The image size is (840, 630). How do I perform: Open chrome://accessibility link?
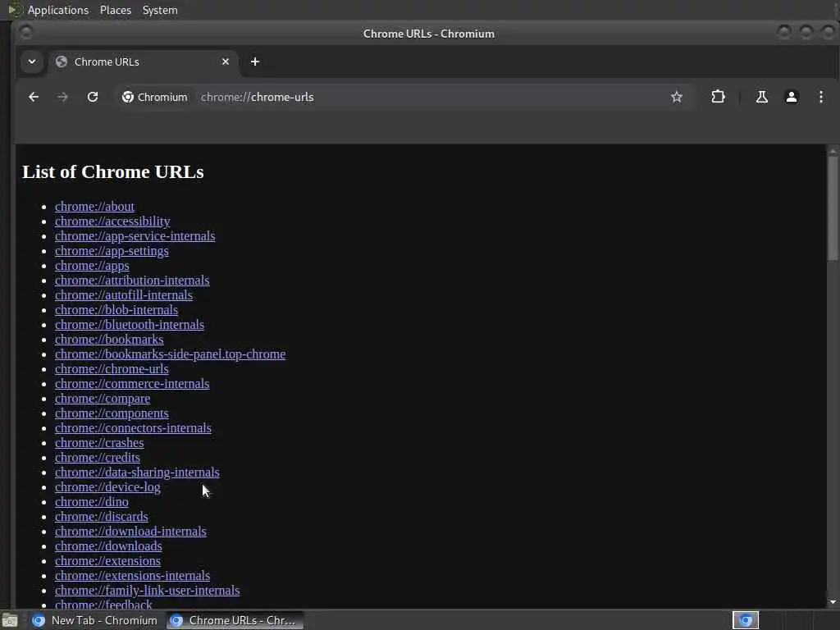pos(112,221)
